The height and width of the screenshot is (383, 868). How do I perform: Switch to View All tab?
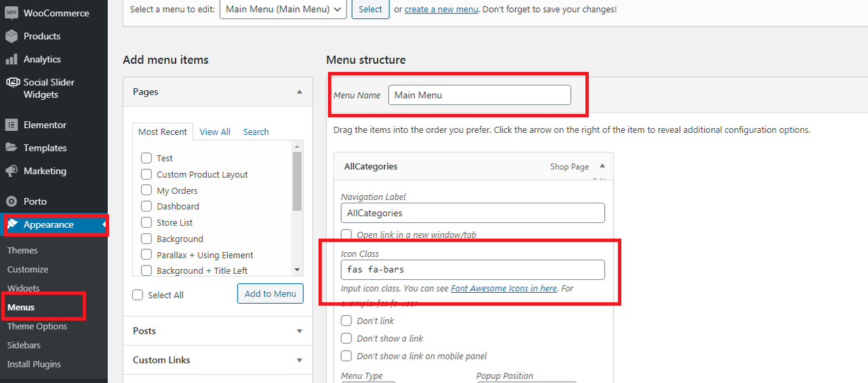pos(215,132)
